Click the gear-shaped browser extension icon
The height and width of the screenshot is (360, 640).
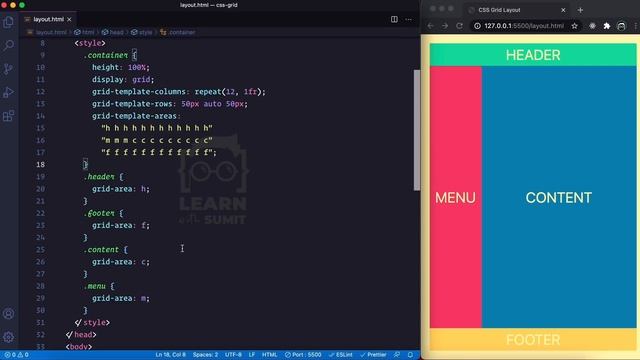pyautogui.click(x=592, y=26)
